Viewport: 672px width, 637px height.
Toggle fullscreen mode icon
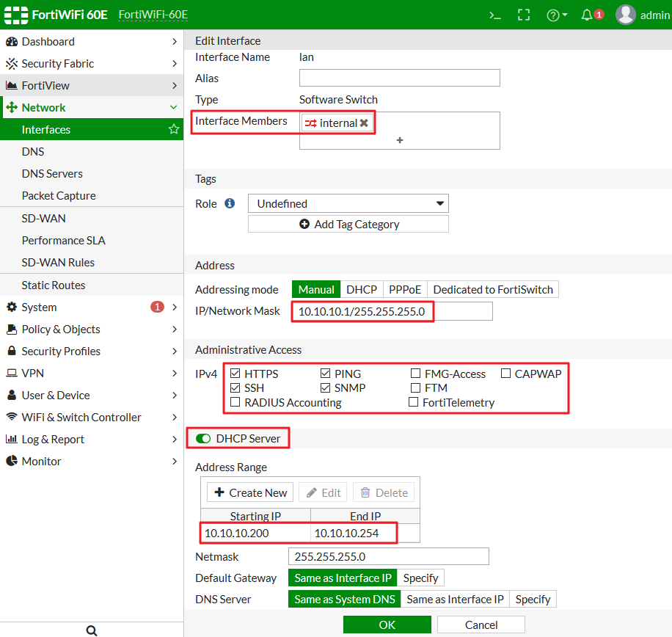524,15
